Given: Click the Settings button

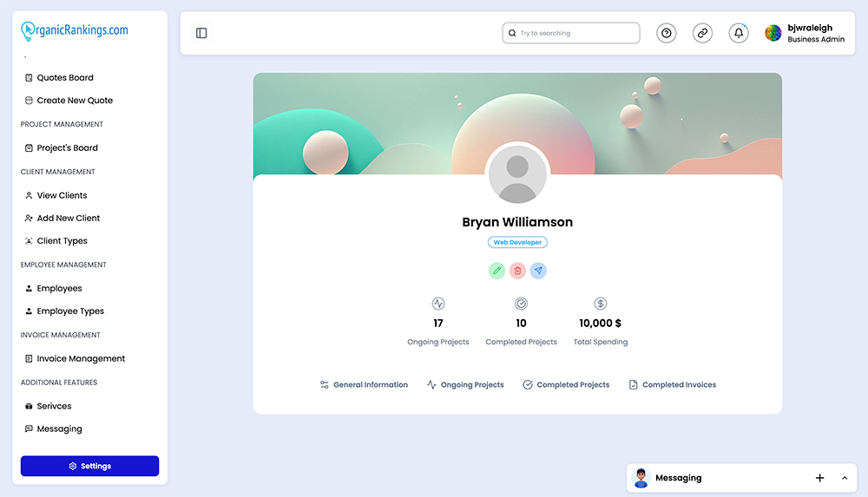Looking at the screenshot, I should (89, 466).
